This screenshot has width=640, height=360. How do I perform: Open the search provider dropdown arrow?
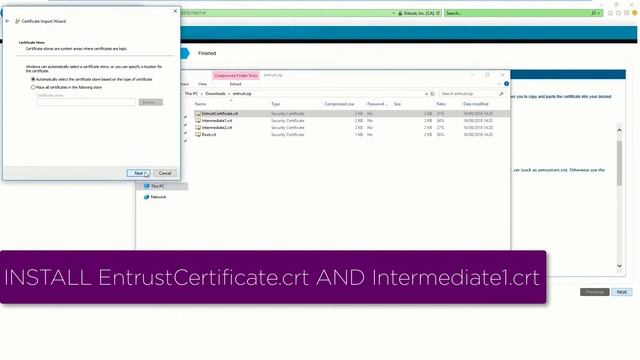click(599, 13)
